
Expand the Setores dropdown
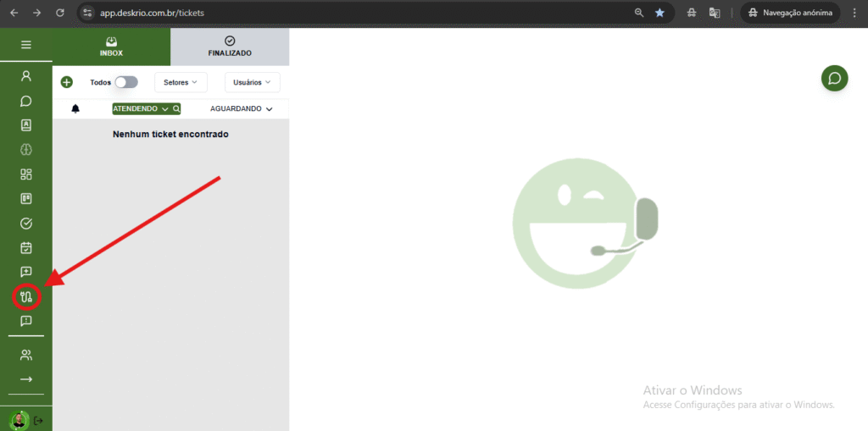180,82
